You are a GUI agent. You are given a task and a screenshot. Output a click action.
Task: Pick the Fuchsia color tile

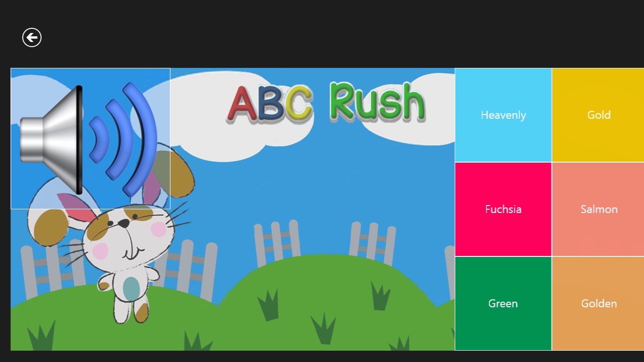point(503,209)
